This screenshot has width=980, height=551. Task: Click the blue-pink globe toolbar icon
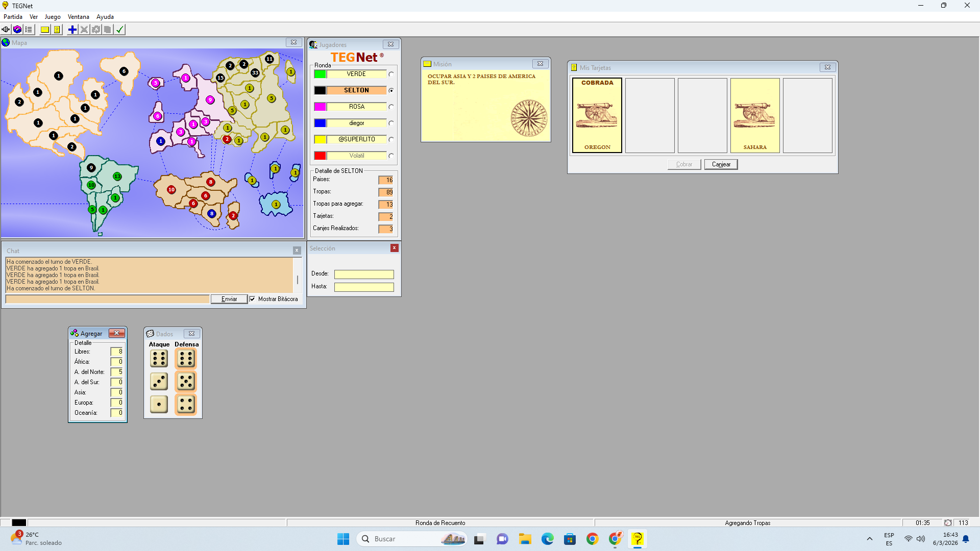[17, 30]
